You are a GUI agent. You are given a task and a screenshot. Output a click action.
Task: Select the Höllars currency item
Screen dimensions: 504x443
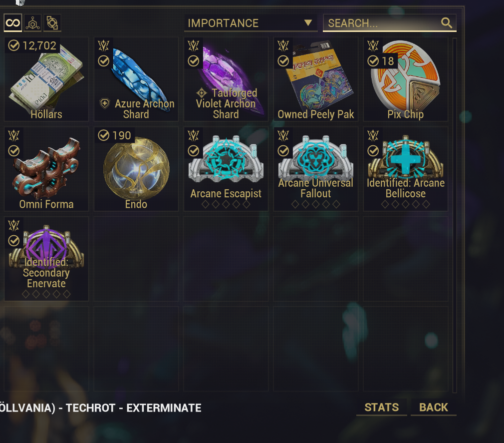click(x=46, y=79)
